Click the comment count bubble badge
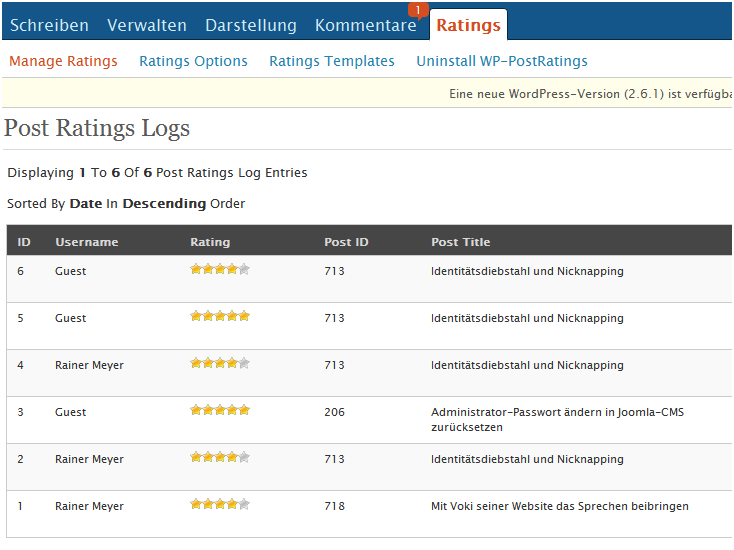Viewport: 734px width, 550px height. (x=418, y=10)
